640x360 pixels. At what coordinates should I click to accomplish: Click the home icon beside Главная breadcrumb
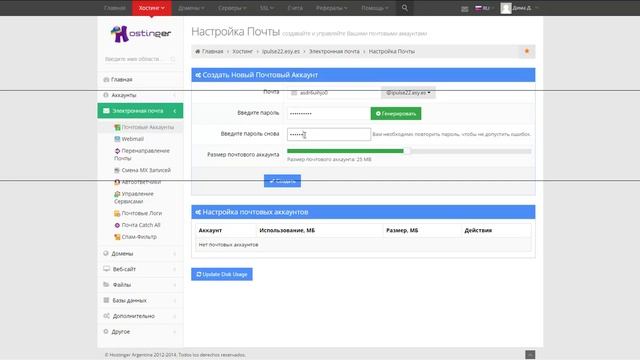pos(198,51)
